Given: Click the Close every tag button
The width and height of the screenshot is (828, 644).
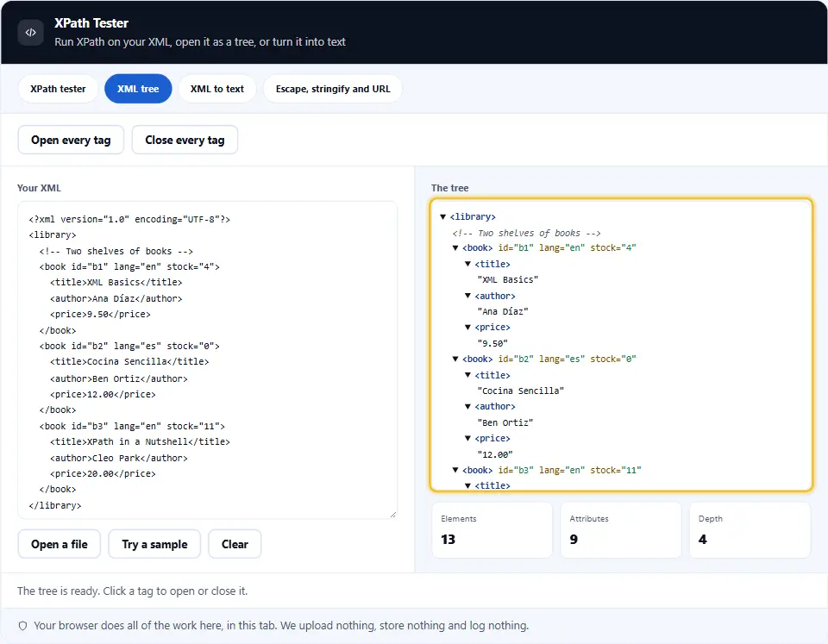Looking at the screenshot, I should tap(185, 140).
